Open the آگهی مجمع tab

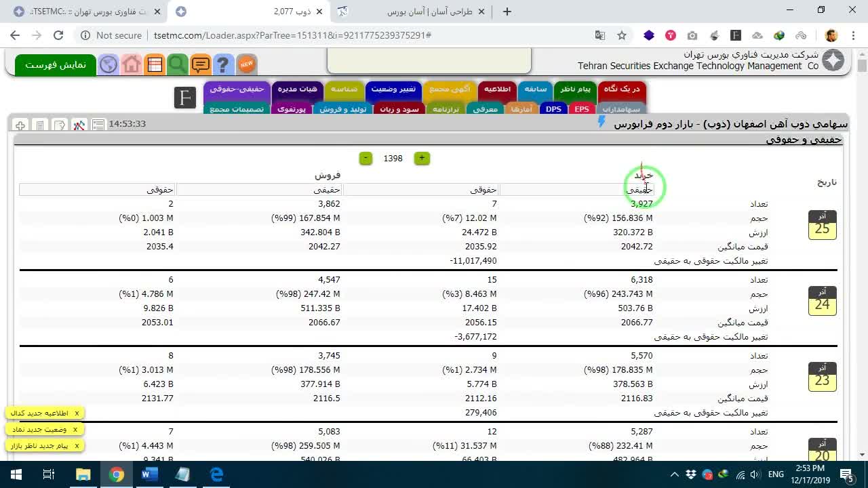click(450, 89)
